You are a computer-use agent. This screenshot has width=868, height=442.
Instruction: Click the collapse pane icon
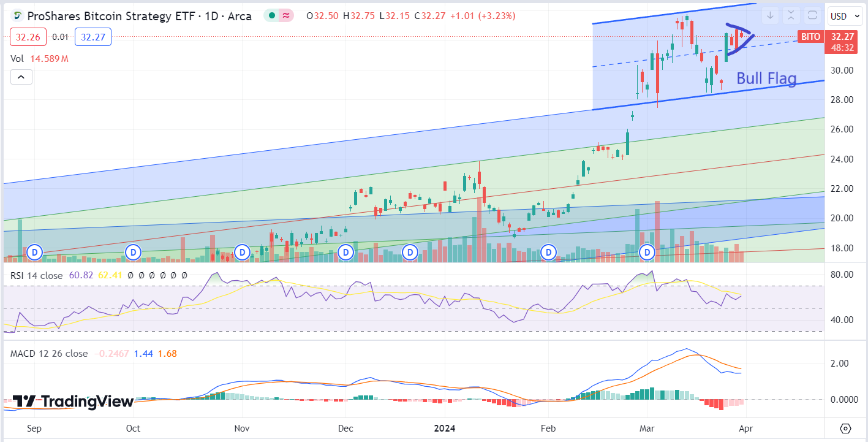coord(791,15)
